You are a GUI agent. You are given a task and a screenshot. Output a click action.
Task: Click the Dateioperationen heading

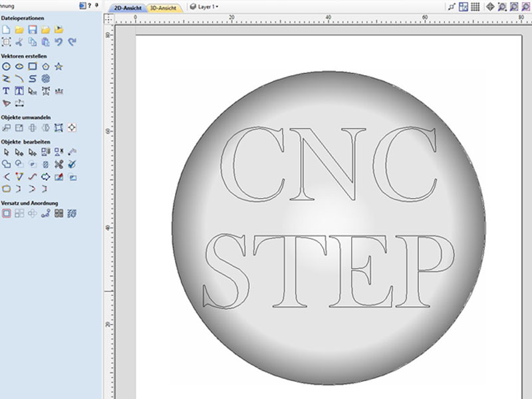point(23,18)
